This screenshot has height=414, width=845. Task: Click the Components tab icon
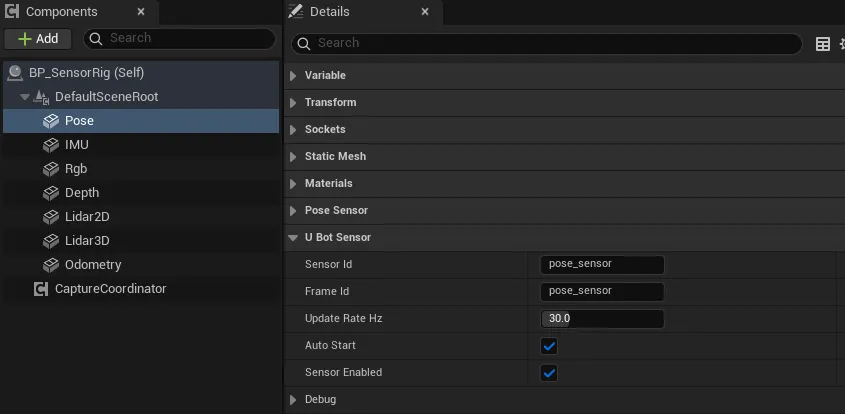(12, 11)
